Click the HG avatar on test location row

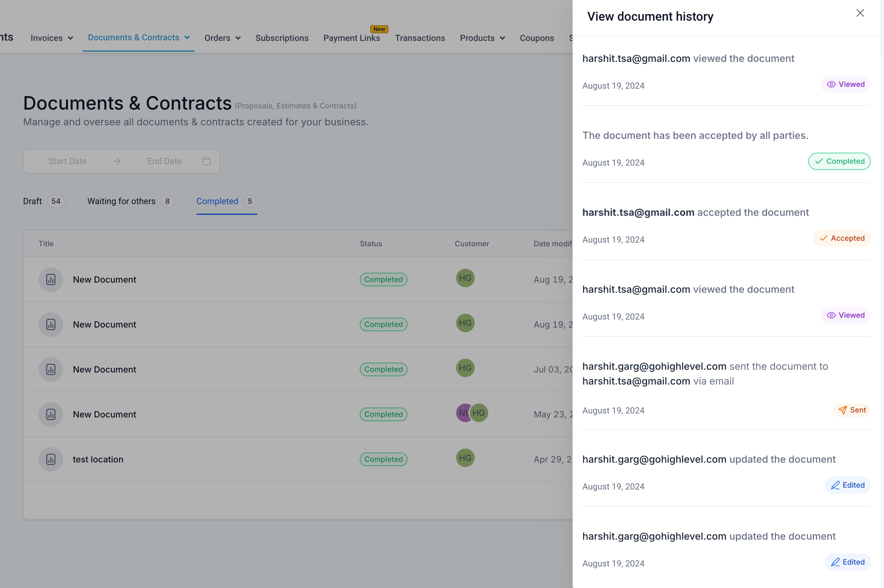pos(465,458)
